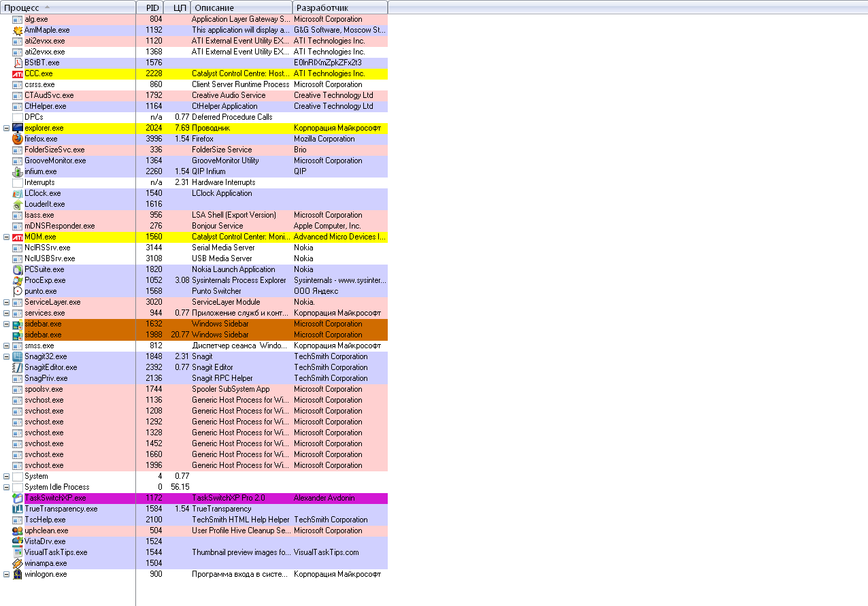Sort by the Разработчик column header
The width and height of the screenshot is (868, 606).
click(340, 7)
